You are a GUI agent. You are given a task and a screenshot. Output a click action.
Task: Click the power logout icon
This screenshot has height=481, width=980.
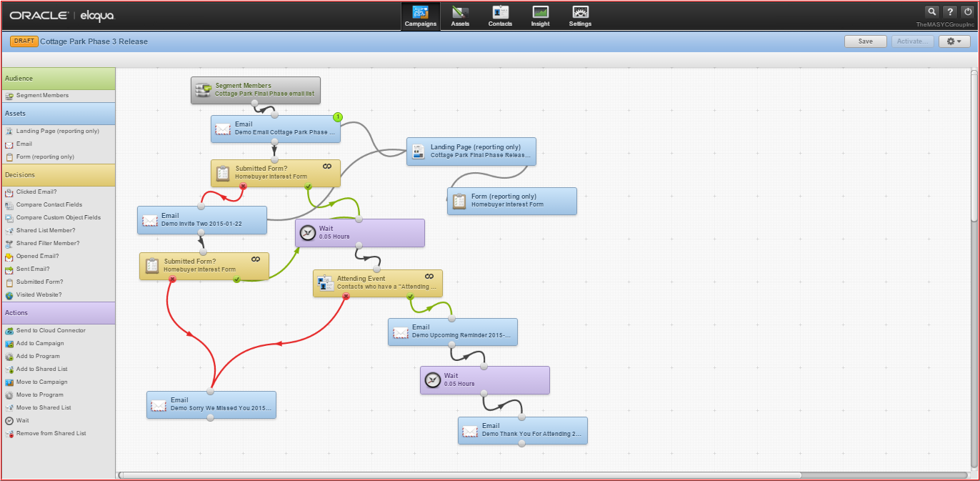pos(967,11)
